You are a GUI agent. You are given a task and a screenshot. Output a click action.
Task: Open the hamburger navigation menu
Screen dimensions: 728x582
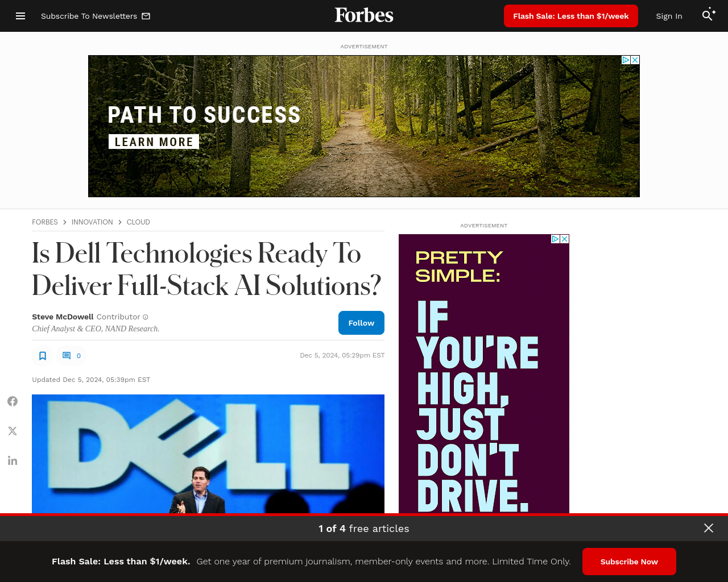tap(20, 16)
